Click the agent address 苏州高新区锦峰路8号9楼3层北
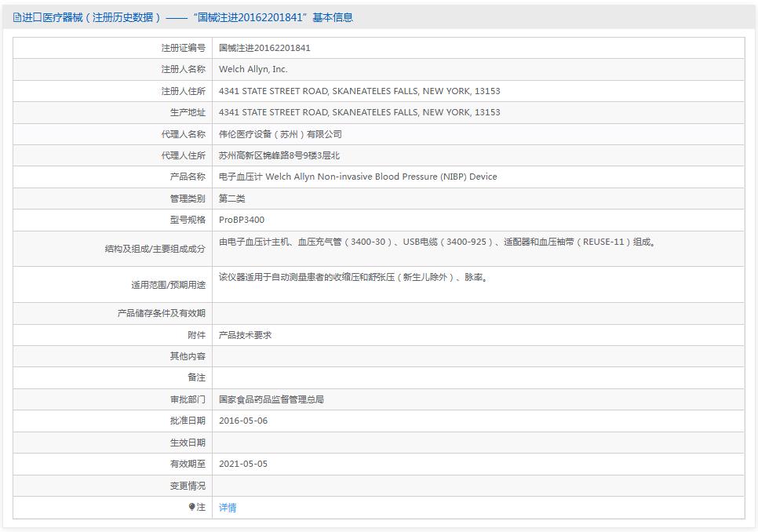758x532 pixels. (279, 155)
